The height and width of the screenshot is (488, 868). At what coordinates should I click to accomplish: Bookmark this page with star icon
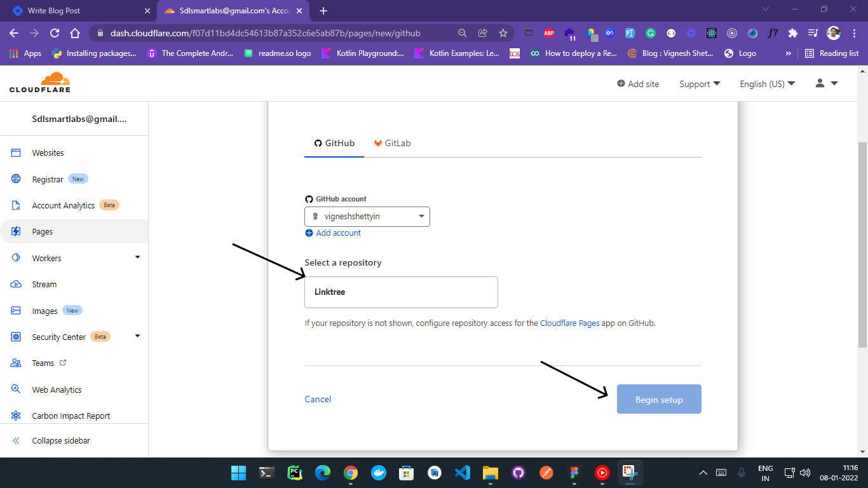(503, 33)
